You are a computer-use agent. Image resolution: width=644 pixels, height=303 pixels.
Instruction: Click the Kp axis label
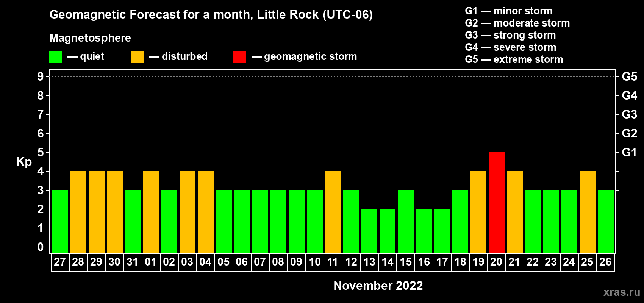(24, 162)
